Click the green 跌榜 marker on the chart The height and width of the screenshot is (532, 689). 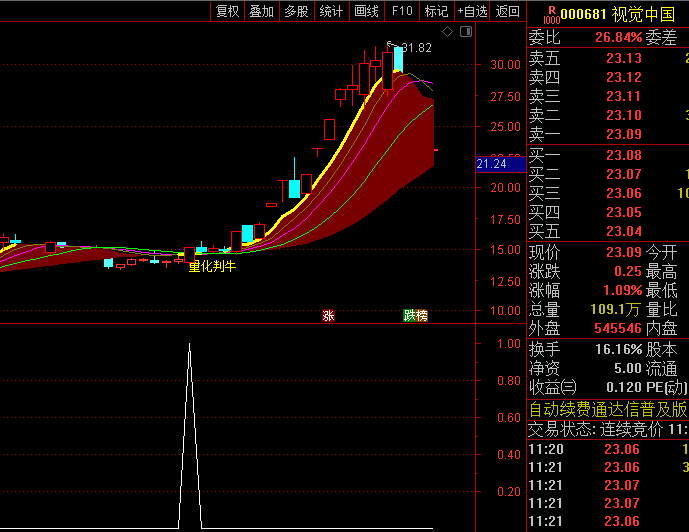[415, 315]
